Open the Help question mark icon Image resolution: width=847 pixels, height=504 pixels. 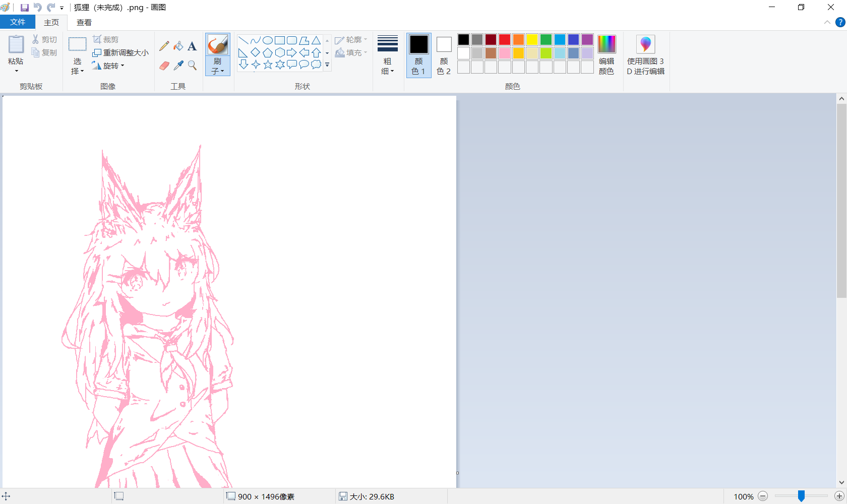click(x=840, y=22)
